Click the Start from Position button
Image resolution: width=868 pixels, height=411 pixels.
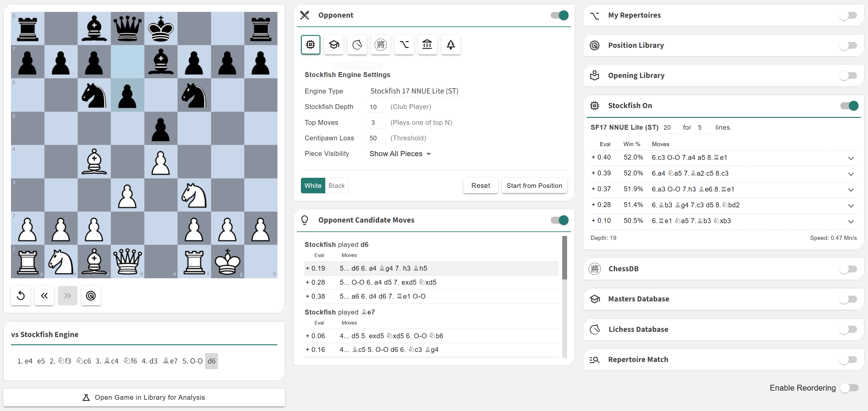coord(534,186)
